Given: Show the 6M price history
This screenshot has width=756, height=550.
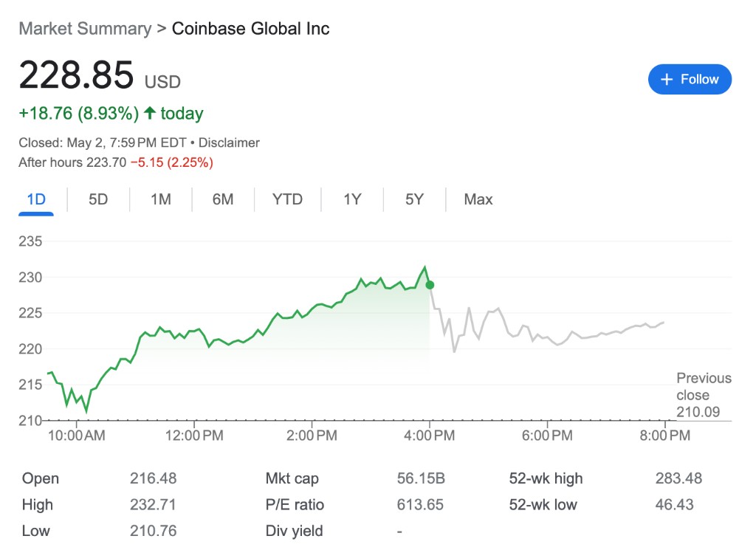Looking at the screenshot, I should pyautogui.click(x=222, y=199).
